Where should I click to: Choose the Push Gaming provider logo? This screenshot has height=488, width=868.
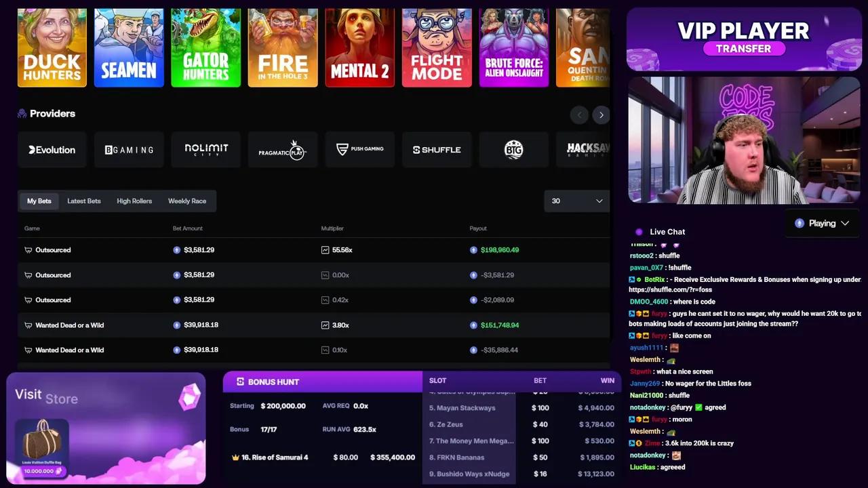tap(360, 150)
